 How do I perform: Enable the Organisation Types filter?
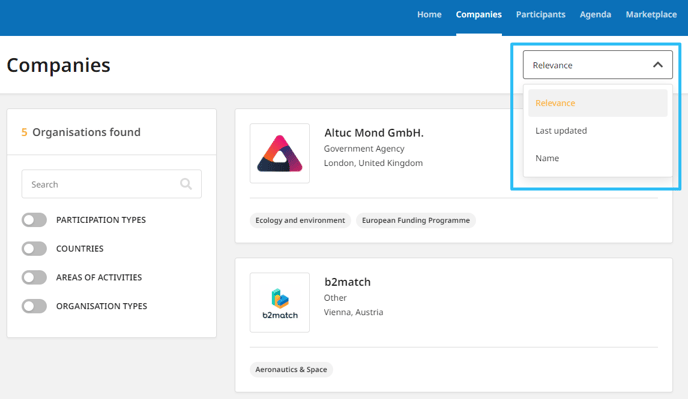[x=34, y=306]
